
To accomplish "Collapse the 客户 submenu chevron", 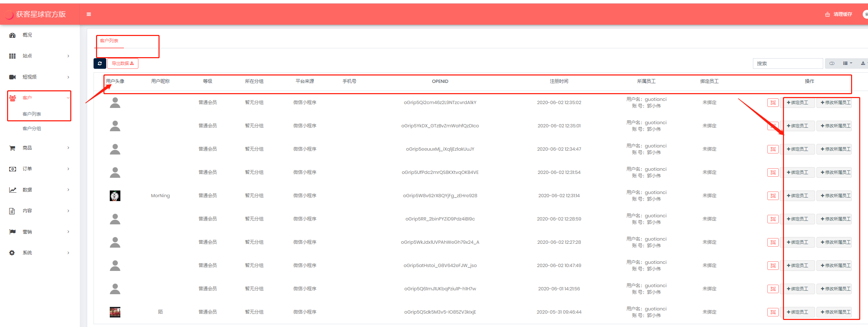I will [68, 98].
